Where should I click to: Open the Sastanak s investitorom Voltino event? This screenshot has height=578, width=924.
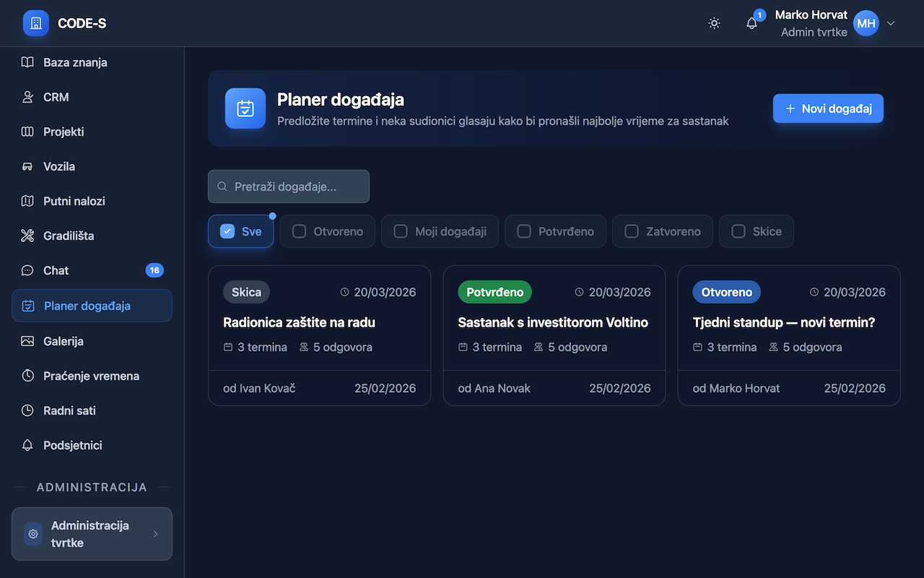coord(553,322)
